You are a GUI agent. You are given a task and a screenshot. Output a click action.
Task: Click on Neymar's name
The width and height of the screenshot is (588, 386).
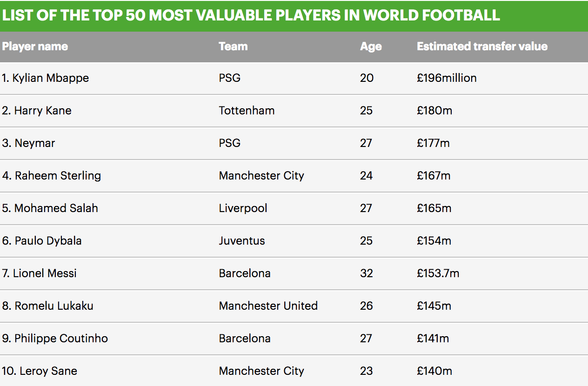click(x=29, y=143)
